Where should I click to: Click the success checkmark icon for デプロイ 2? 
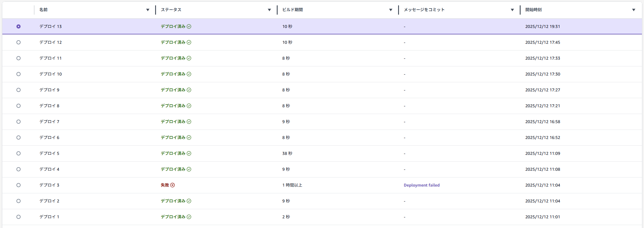coord(189,201)
